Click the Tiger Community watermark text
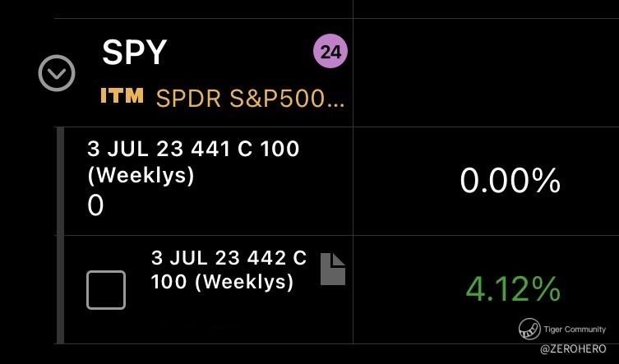Image resolution: width=619 pixels, height=364 pixels. coord(575,329)
